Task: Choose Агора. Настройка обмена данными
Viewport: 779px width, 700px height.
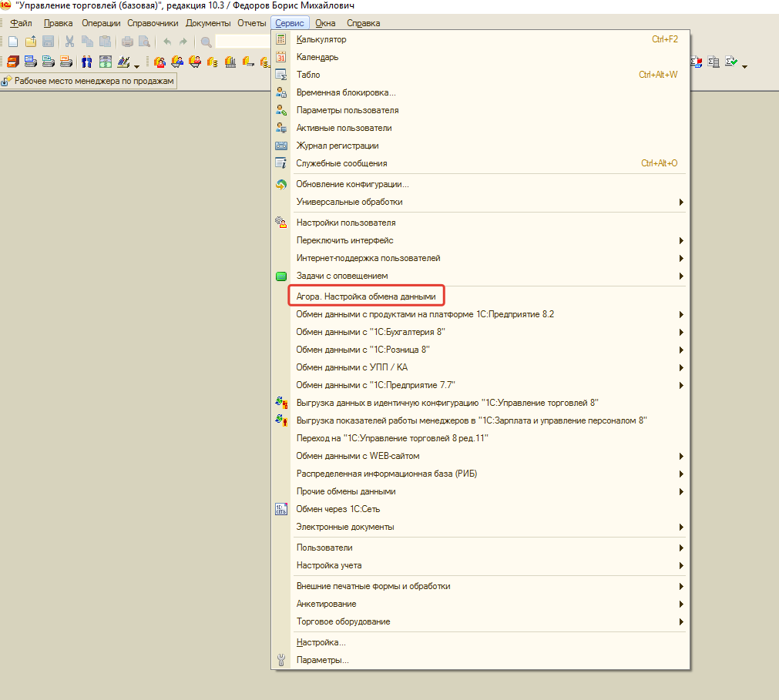Action: pyautogui.click(x=366, y=296)
